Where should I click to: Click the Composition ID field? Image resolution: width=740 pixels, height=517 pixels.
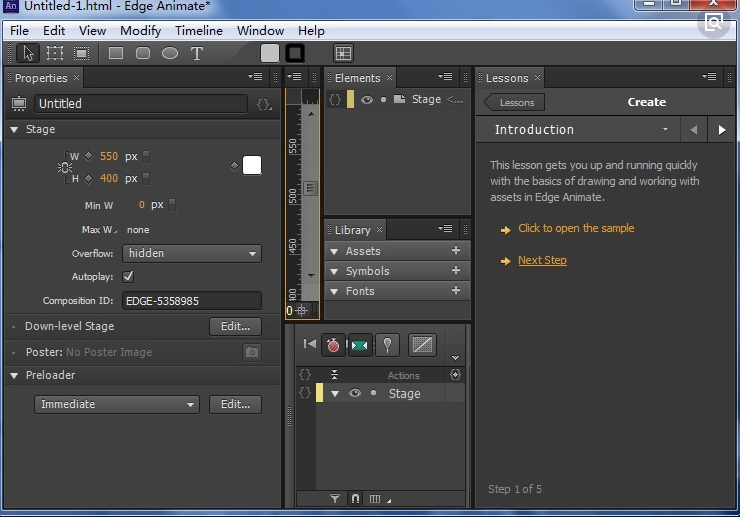pos(192,301)
